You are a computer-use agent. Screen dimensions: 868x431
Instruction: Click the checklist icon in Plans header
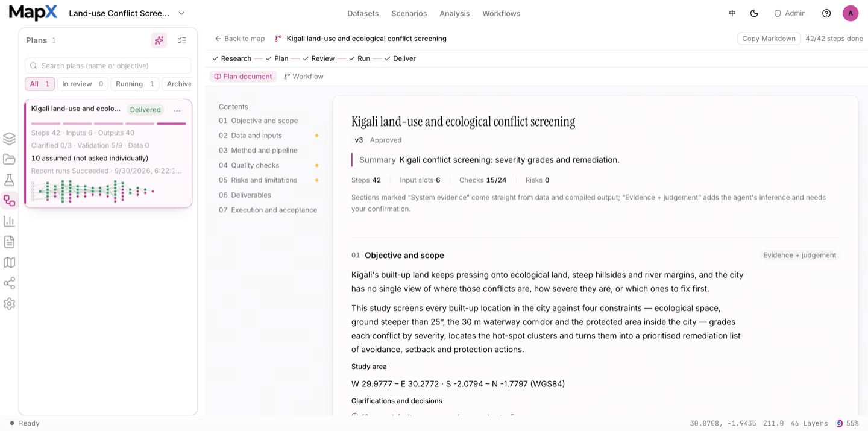[182, 40]
